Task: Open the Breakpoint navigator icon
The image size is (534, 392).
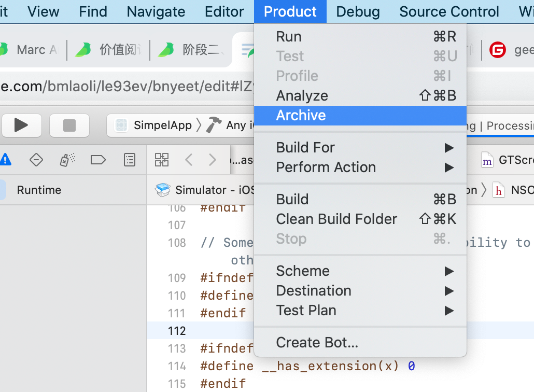Action: coord(98,159)
